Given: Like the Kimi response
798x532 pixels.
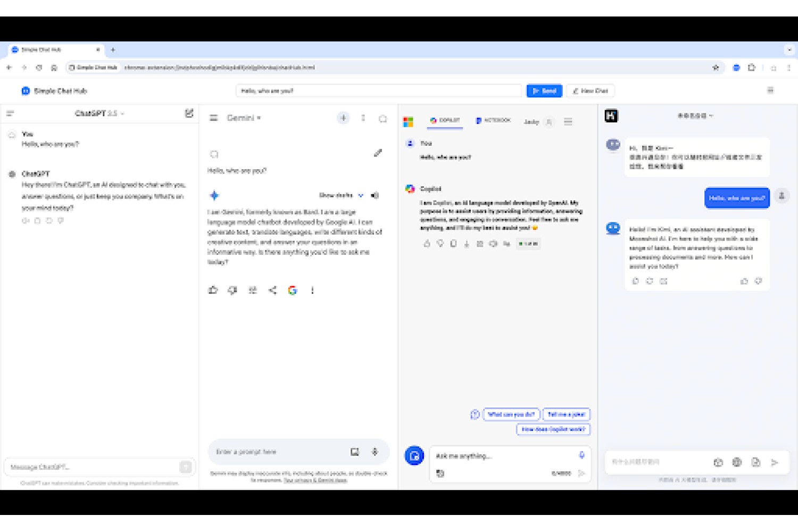Looking at the screenshot, I should pyautogui.click(x=744, y=281).
